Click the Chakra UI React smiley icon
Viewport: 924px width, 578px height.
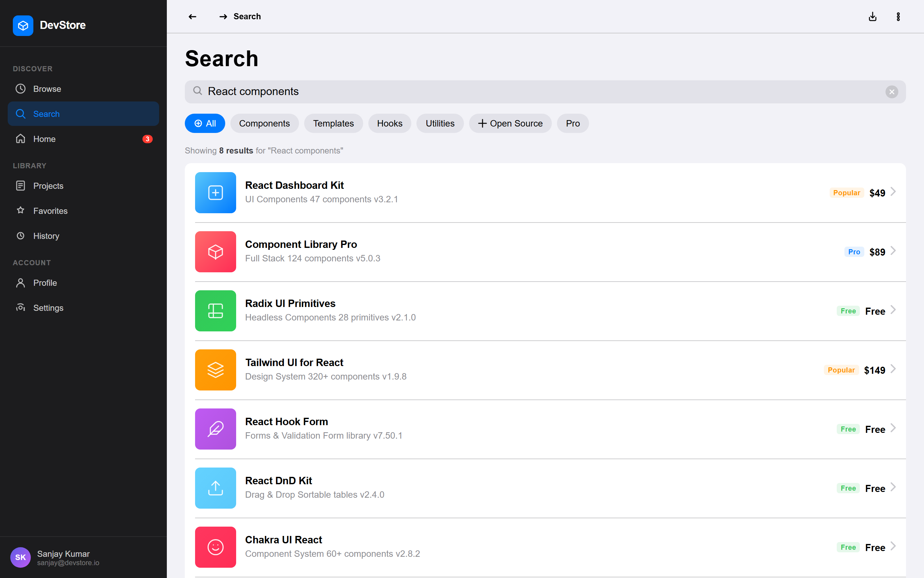(x=215, y=547)
